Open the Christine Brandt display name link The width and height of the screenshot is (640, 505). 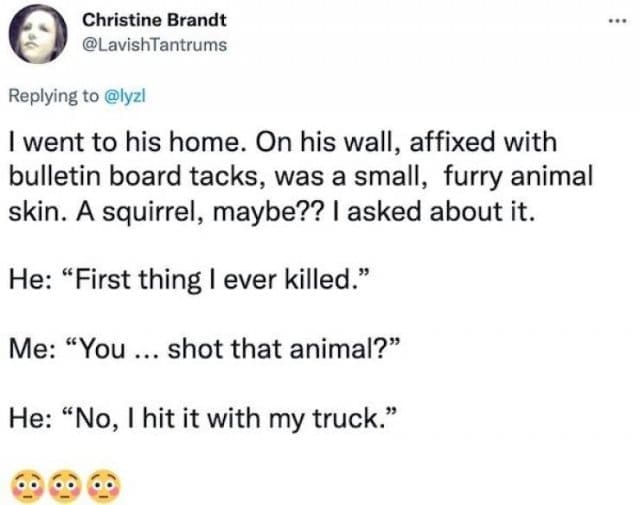[x=153, y=20]
